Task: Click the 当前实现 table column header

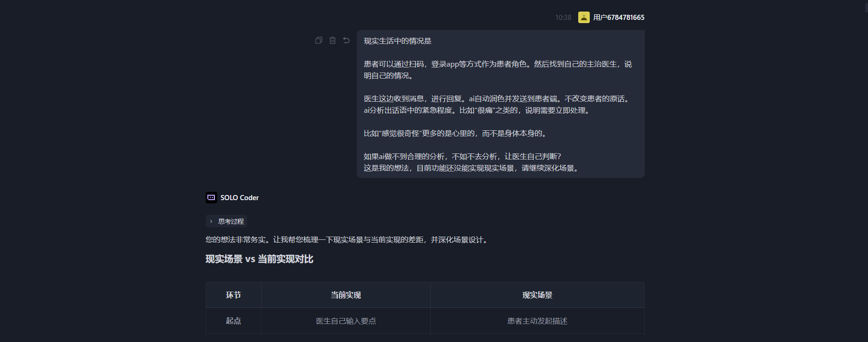Action: coord(346,295)
